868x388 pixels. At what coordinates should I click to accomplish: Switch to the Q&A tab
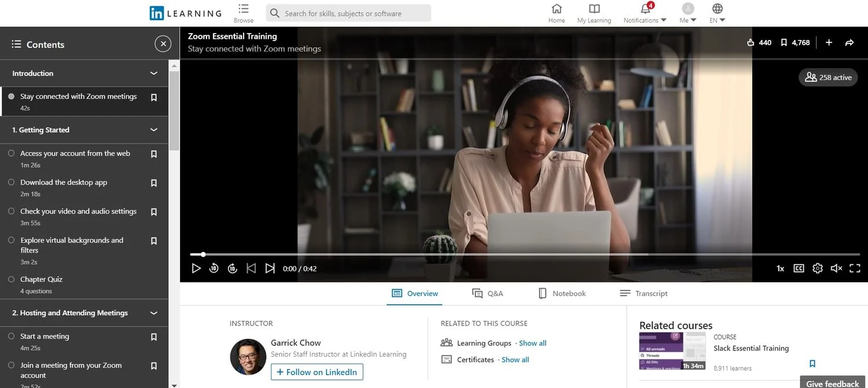487,294
